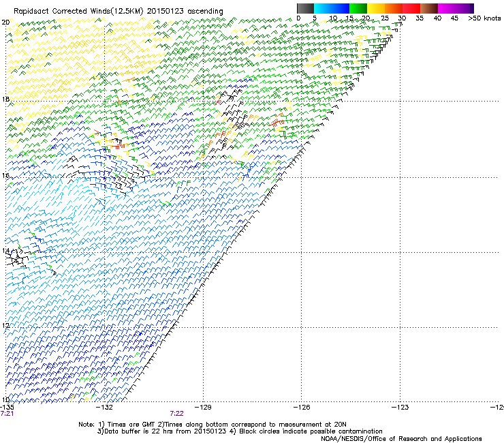Click the cyan 5-10 knots legend segment
504x443 pixels.
tap(323, 8)
